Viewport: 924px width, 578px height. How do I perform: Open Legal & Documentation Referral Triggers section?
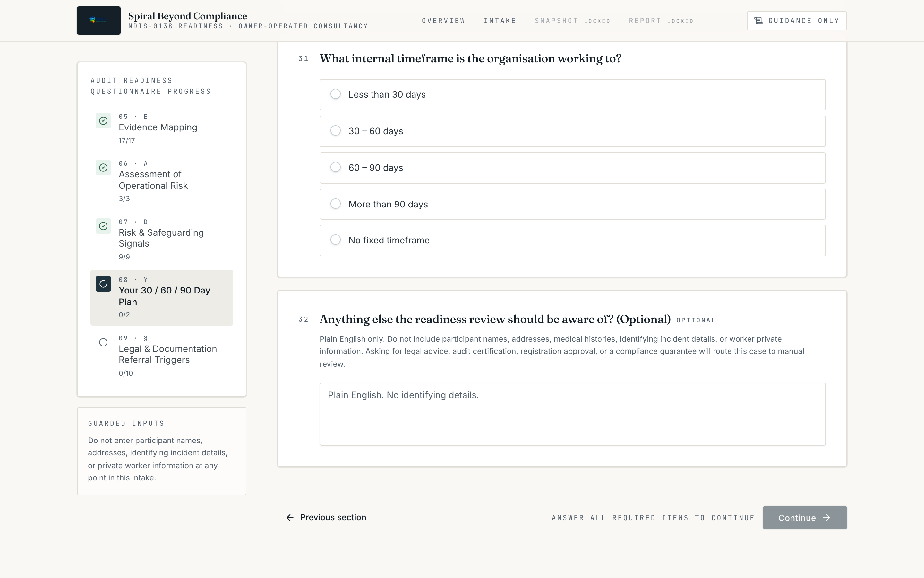pos(161,356)
